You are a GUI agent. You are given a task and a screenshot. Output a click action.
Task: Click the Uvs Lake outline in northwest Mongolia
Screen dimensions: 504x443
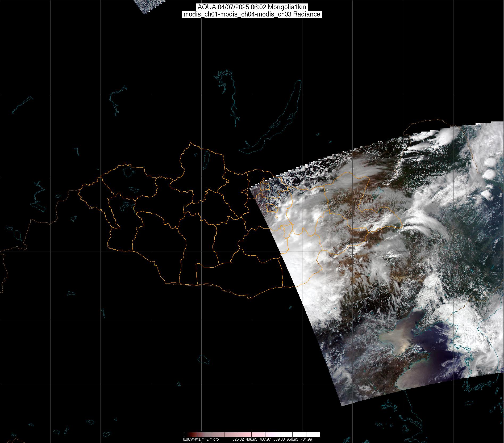(x=128, y=171)
